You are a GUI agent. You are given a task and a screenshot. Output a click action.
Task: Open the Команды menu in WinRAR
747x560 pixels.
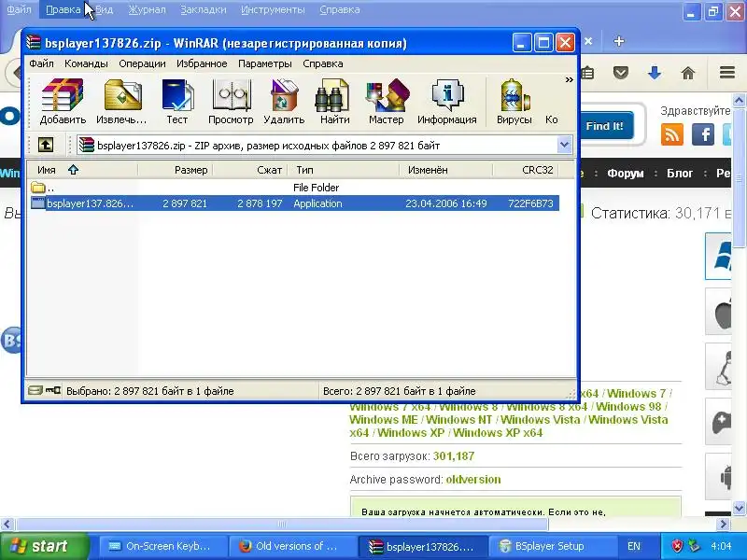click(86, 63)
